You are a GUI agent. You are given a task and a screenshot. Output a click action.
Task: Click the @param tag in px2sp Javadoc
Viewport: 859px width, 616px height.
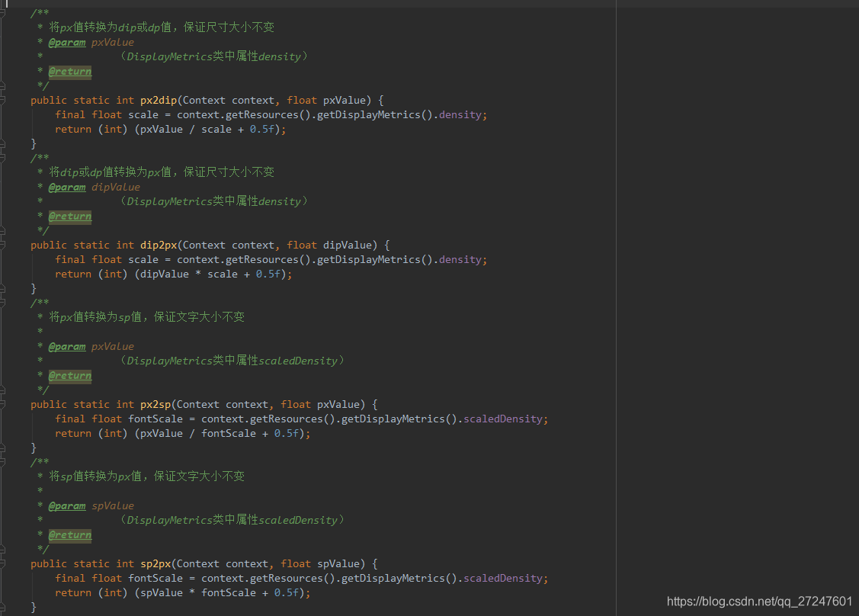(x=67, y=346)
